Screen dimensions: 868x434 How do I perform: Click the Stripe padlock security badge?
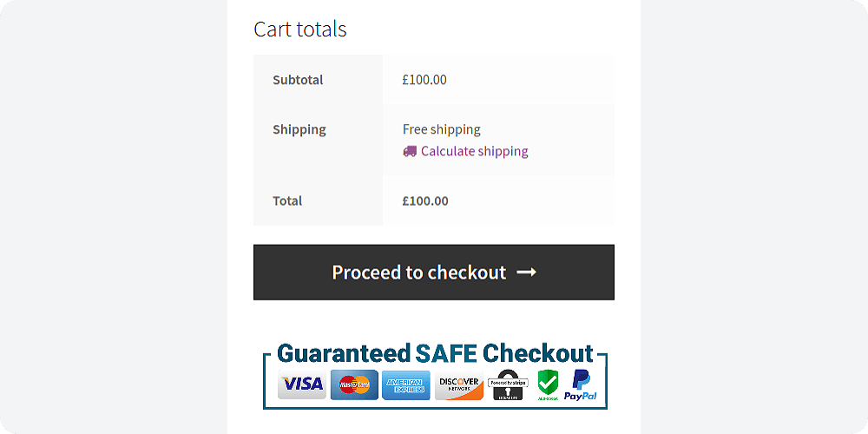pyautogui.click(x=508, y=385)
